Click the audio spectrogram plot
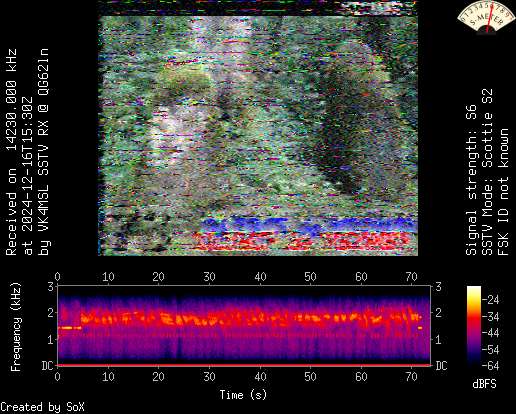Screen dimensions: 516x414 tap(244, 326)
